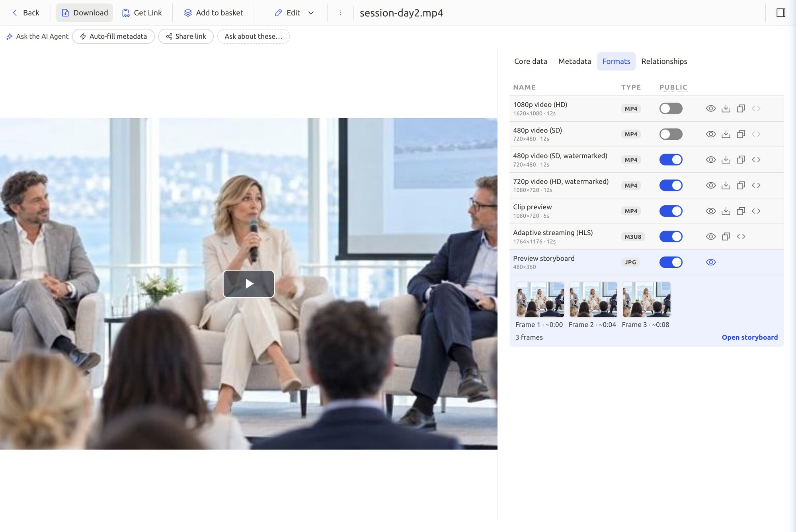This screenshot has height=532, width=796.
Task: Enable public access for 480p video (SD)
Action: click(671, 134)
